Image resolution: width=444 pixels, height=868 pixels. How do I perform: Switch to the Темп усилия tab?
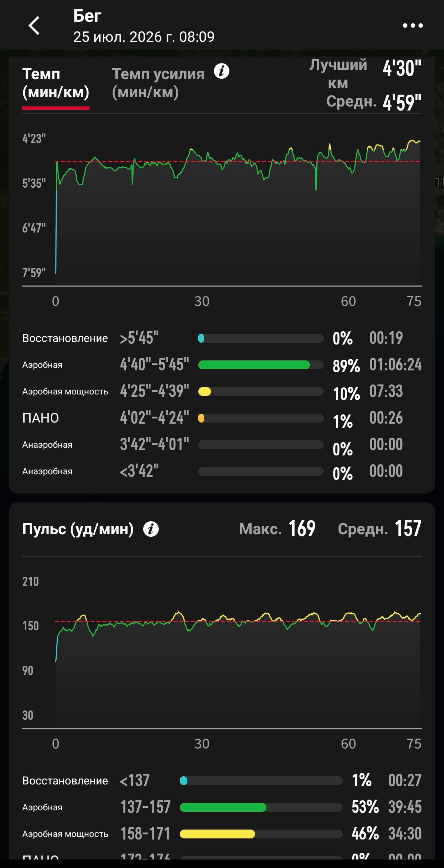pos(158,83)
